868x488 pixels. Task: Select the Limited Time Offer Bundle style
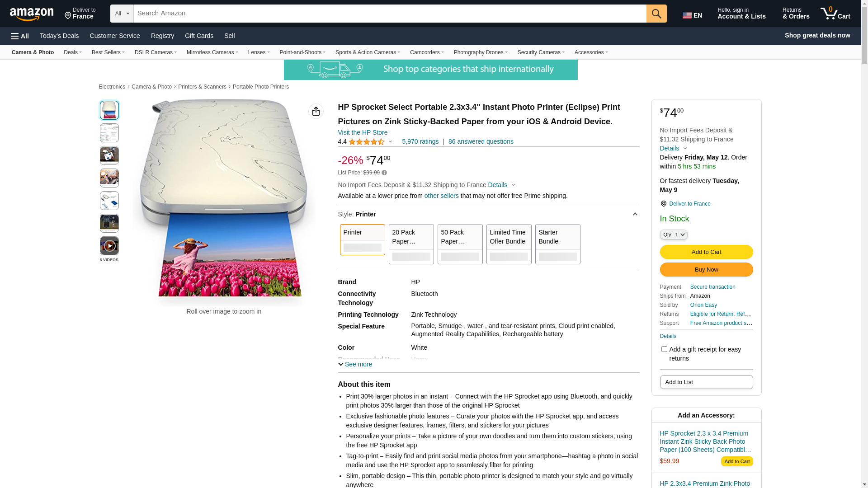[x=509, y=244]
